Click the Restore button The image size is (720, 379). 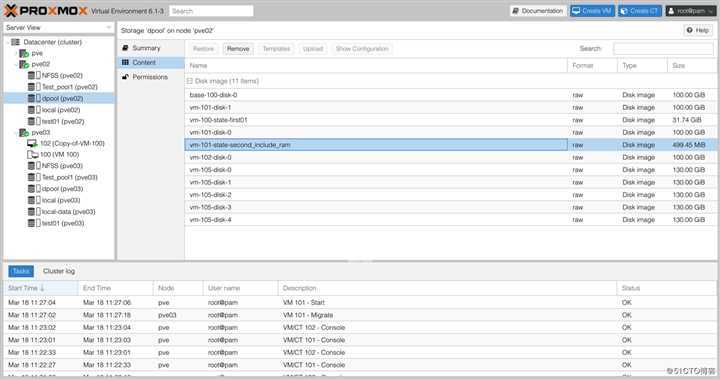203,49
